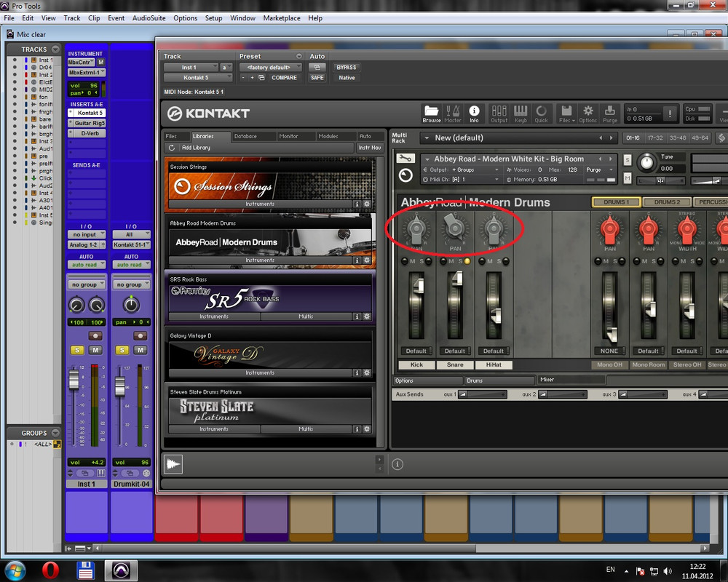Open the Kontakt Options gear
This screenshot has width=728, height=582.
587,113
